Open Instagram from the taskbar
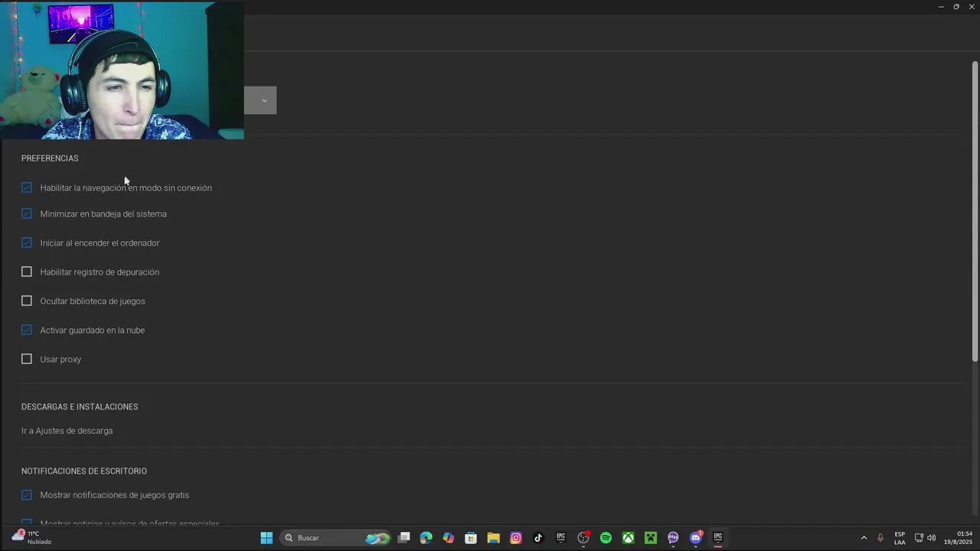980x551 pixels. (x=516, y=538)
